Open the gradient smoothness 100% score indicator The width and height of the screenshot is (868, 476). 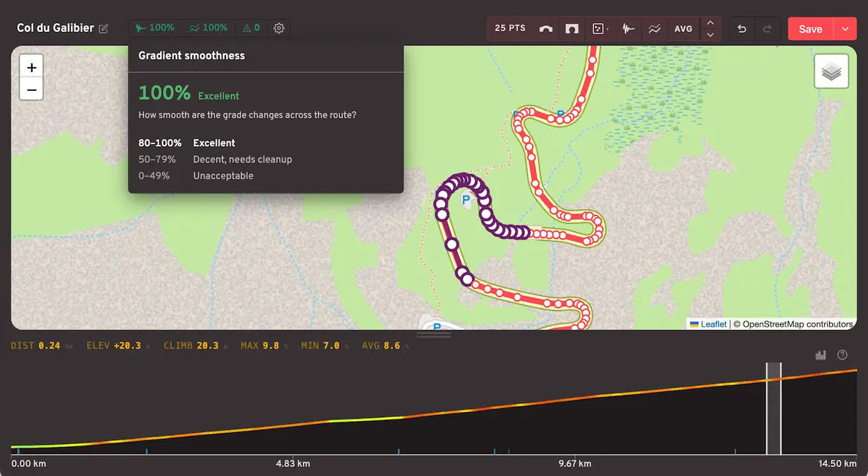click(x=208, y=28)
